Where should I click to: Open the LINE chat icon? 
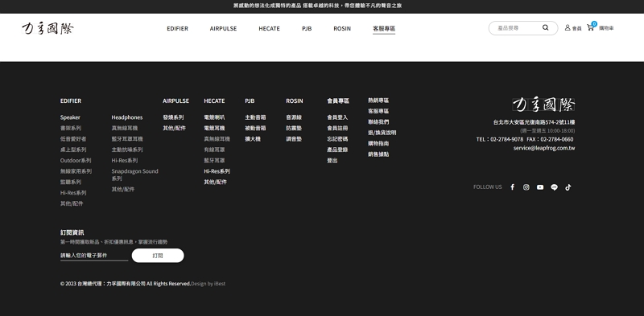click(x=554, y=187)
